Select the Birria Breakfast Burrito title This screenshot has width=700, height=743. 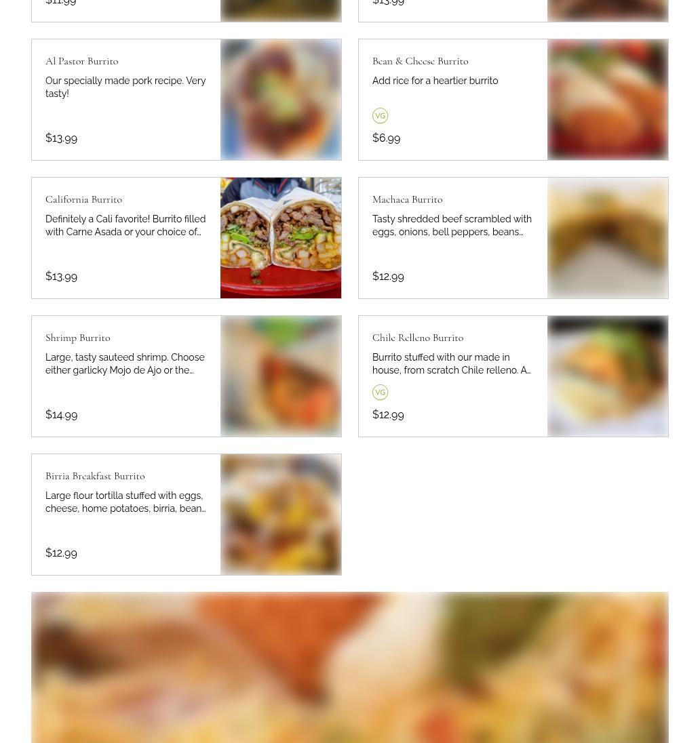[95, 476]
